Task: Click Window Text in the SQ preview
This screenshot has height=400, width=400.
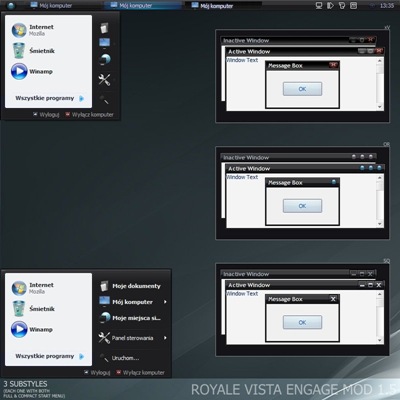Action: point(242,294)
